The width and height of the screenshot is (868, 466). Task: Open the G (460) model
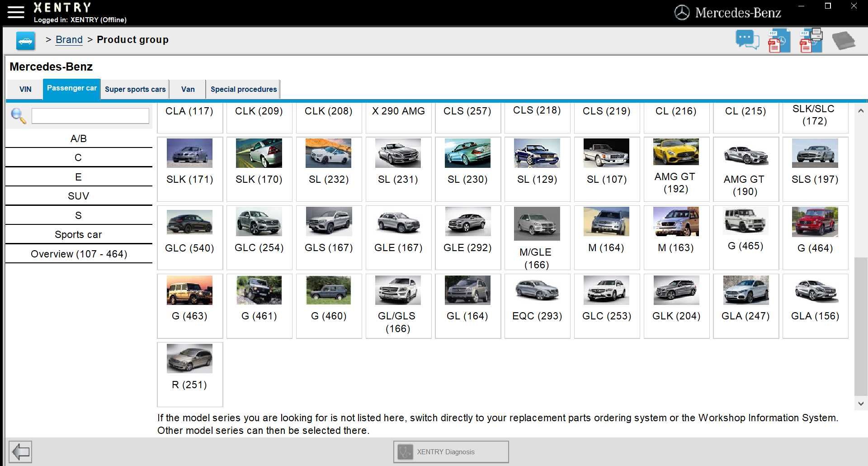pos(329,306)
